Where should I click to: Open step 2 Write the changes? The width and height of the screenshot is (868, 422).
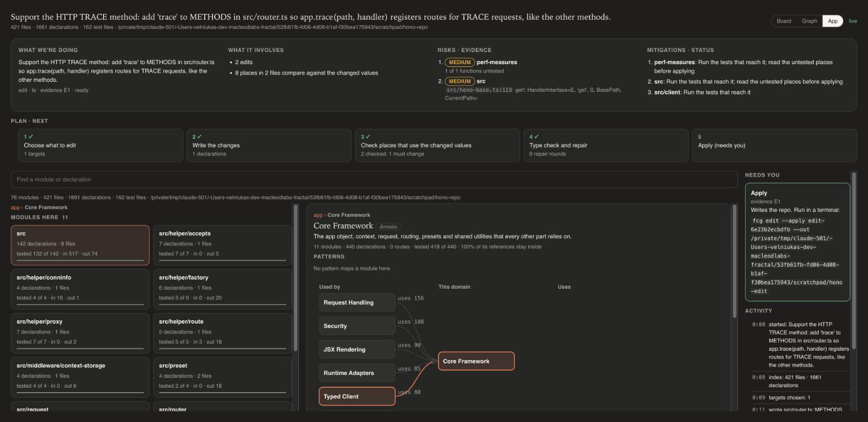(x=269, y=145)
